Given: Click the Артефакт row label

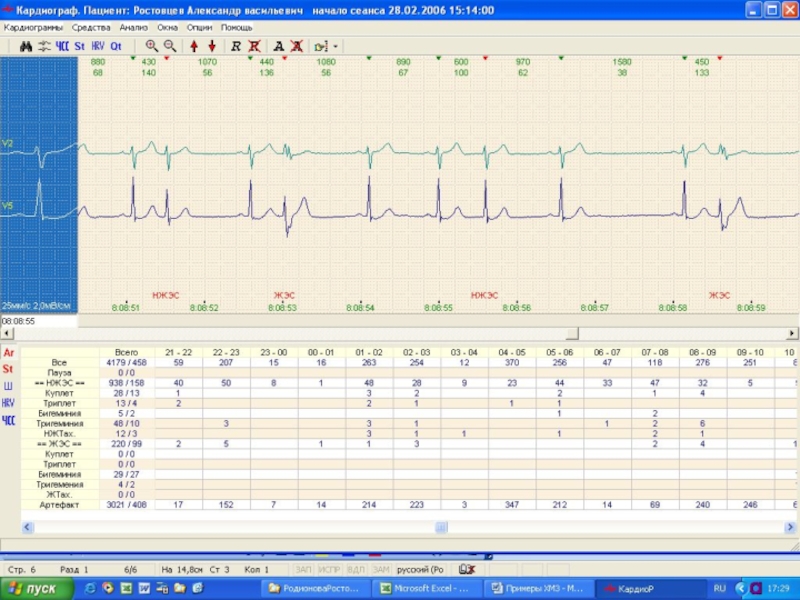Looking at the screenshot, I should (60, 505).
